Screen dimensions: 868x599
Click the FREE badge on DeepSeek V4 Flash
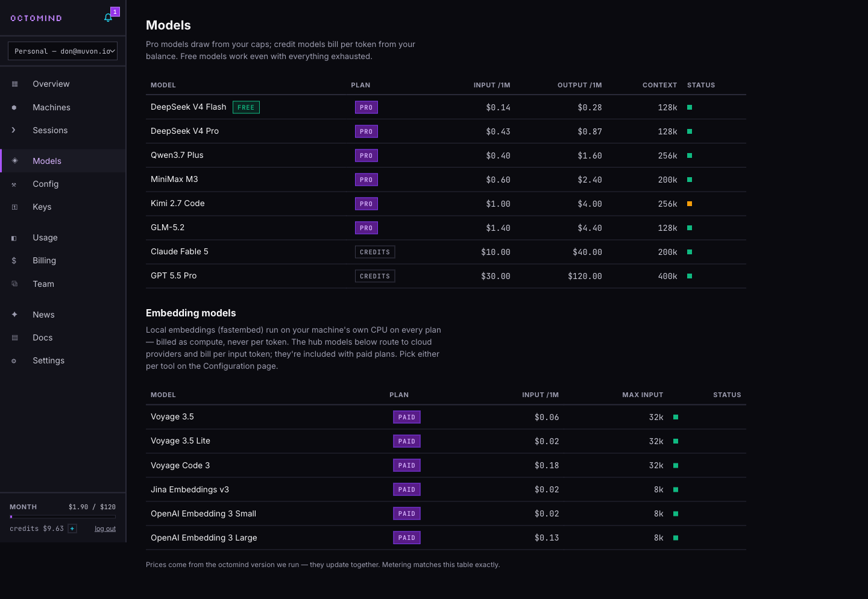246,107
